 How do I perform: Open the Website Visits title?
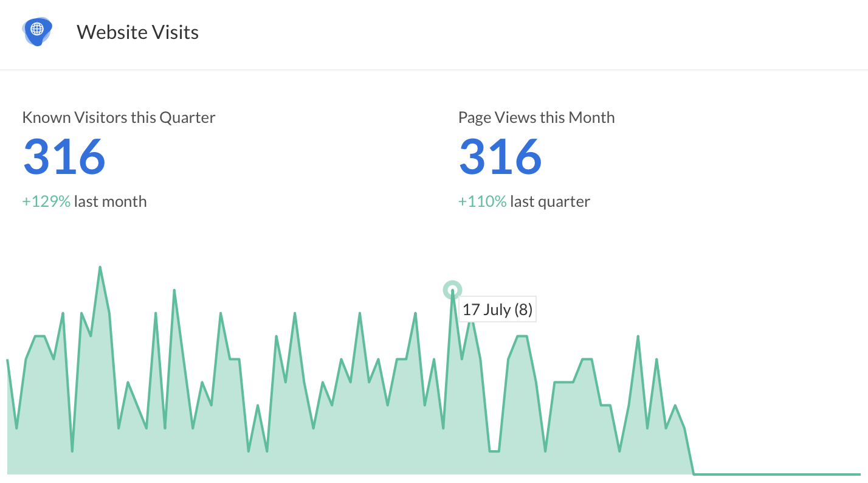pyautogui.click(x=137, y=32)
